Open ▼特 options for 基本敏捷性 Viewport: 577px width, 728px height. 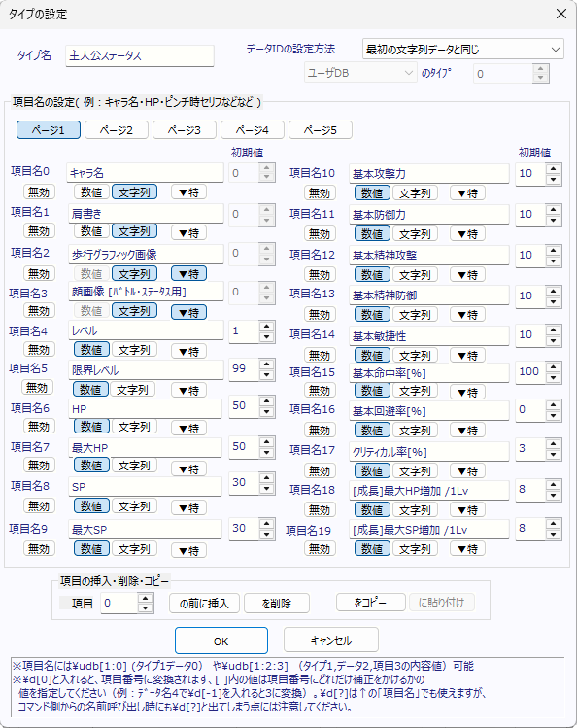click(x=467, y=356)
